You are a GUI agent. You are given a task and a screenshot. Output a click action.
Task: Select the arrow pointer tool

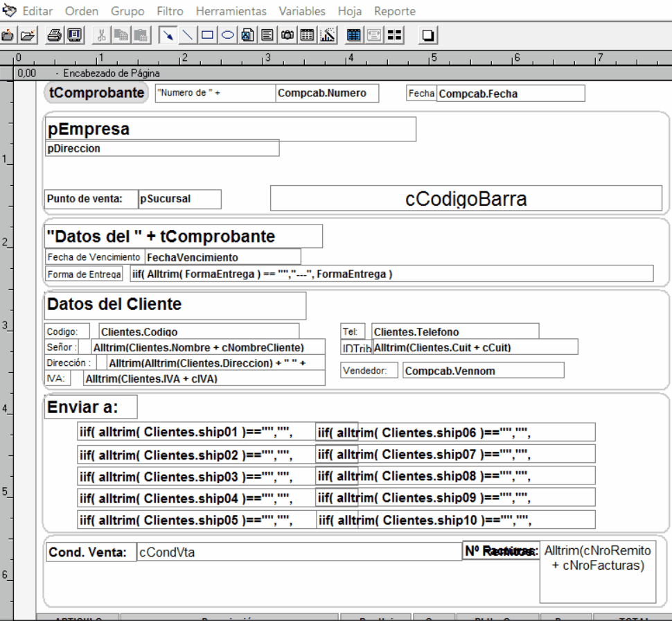(x=168, y=35)
